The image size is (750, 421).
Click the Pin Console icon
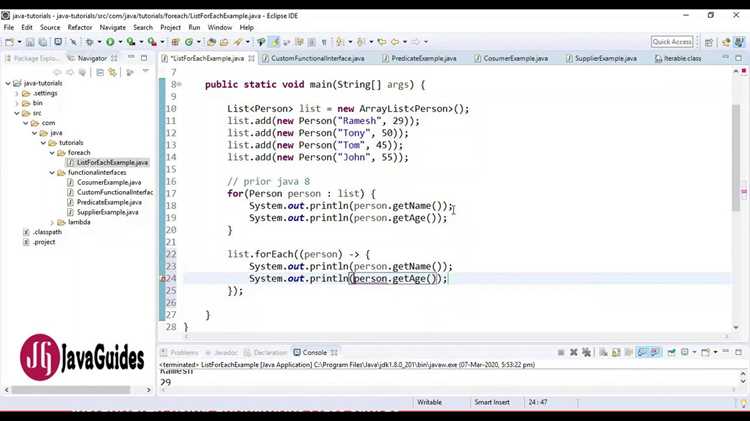tap(672, 353)
